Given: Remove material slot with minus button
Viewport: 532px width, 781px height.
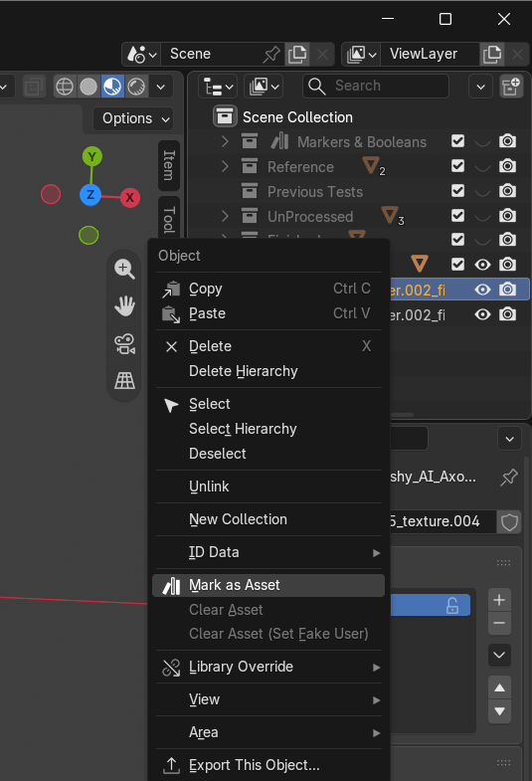Looking at the screenshot, I should tap(499, 623).
